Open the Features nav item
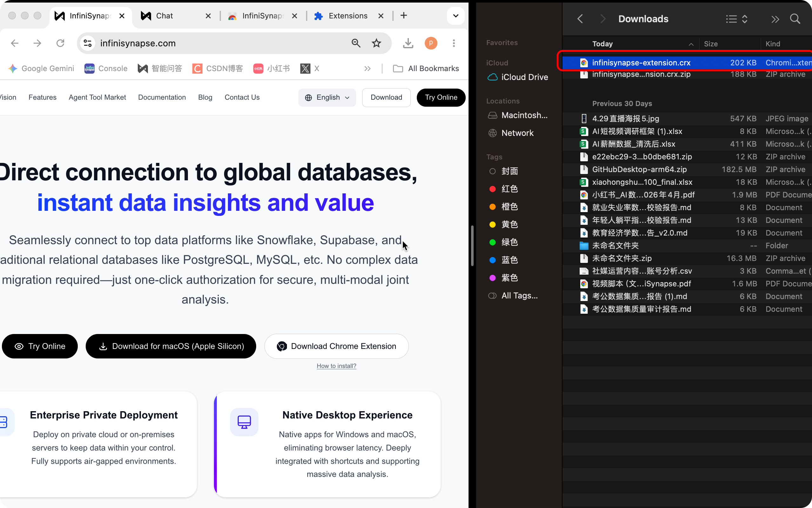 tap(43, 97)
